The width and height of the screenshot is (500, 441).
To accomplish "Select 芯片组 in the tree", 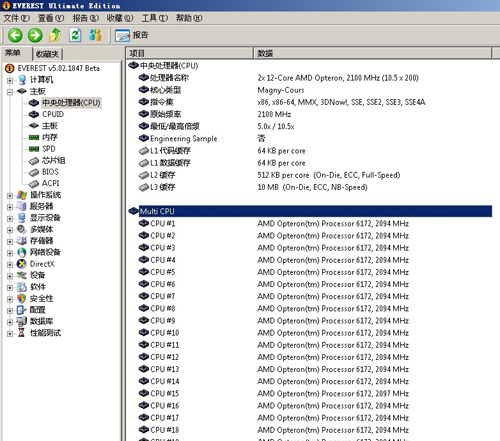I will (53, 160).
